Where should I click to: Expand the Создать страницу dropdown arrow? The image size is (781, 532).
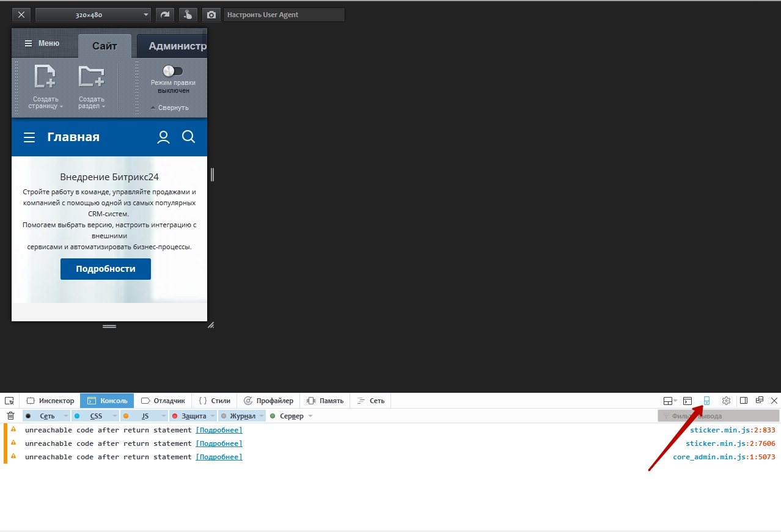click(x=61, y=107)
